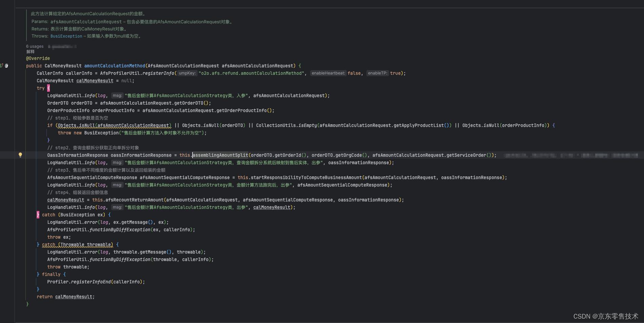Click the '// step4' comment line

tap(78, 192)
